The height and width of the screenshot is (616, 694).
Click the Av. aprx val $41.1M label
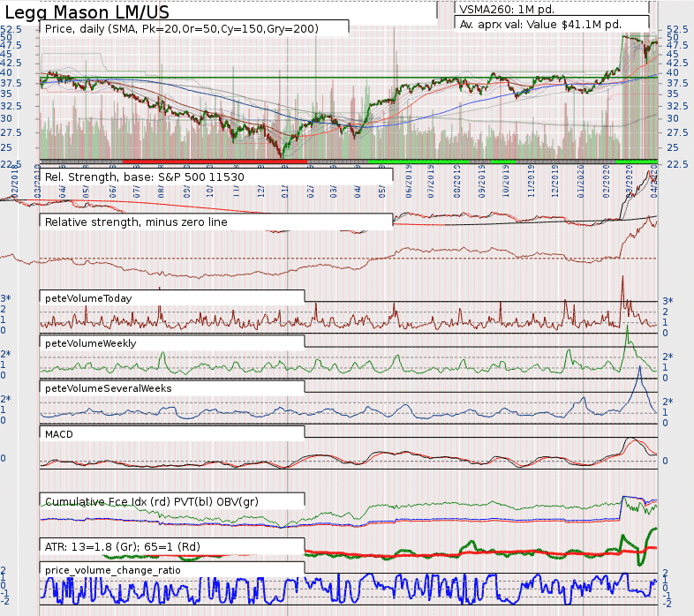click(x=540, y=25)
